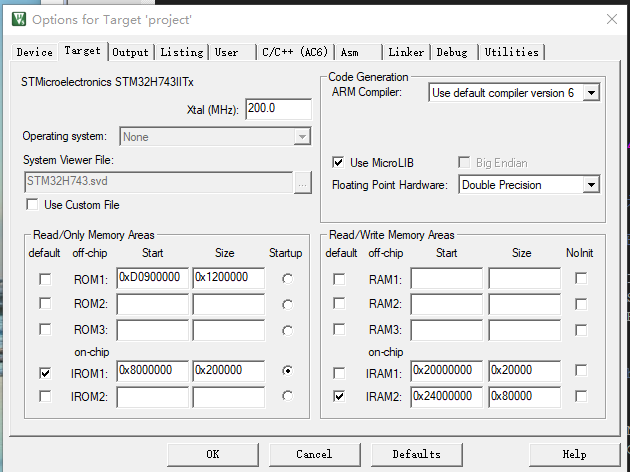Viewport: 630px width, 472px height.
Task: Click the IRAM1 Start address field
Action: pyautogui.click(x=446, y=370)
